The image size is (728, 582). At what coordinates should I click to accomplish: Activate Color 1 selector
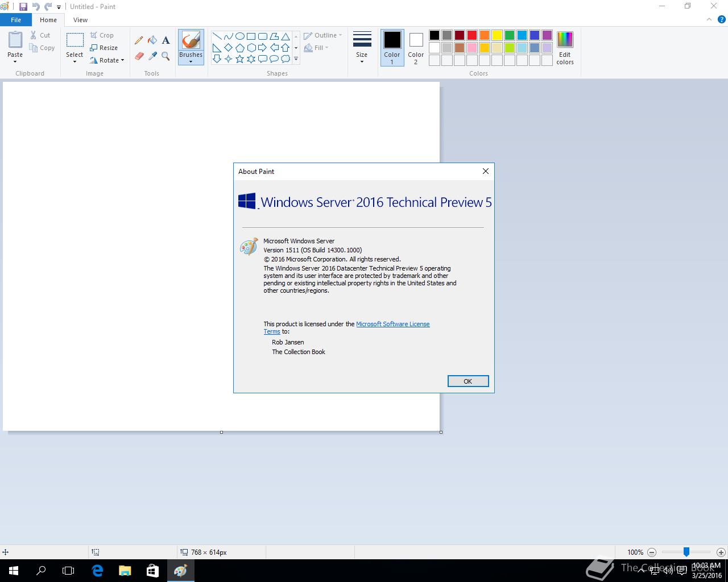tap(392, 48)
